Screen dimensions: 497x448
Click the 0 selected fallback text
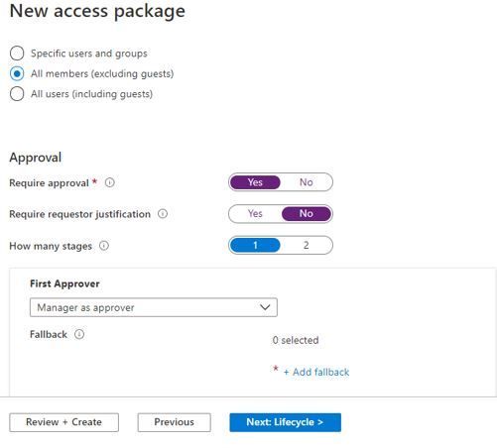click(x=296, y=340)
